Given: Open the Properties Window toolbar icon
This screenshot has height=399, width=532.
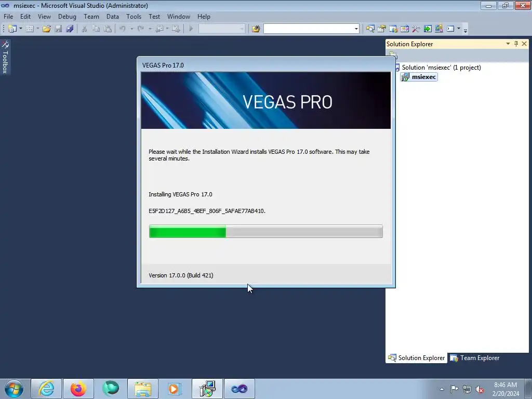Looking at the screenshot, I should tap(382, 29).
